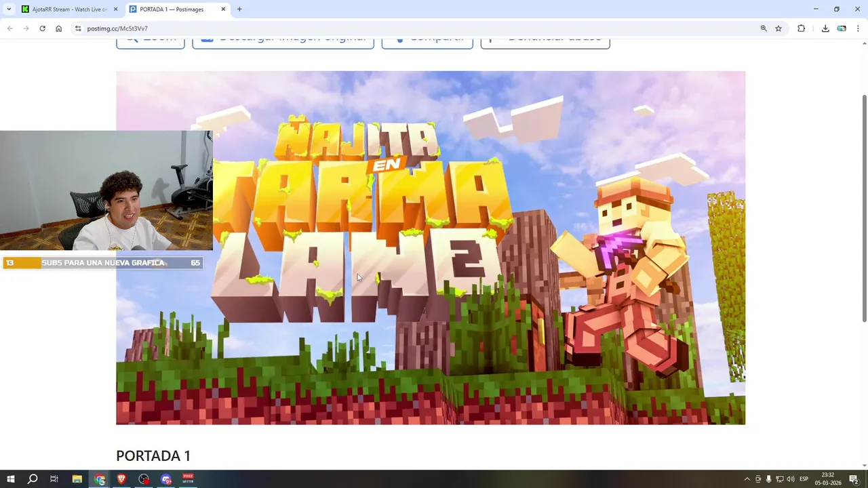
Task: Open the browser home page
Action: coord(59,28)
